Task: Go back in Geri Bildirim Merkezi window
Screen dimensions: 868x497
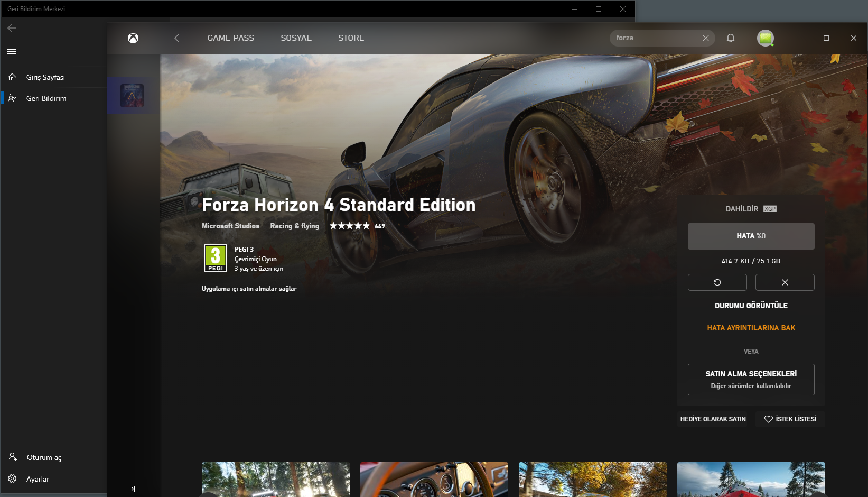Action: (12, 28)
